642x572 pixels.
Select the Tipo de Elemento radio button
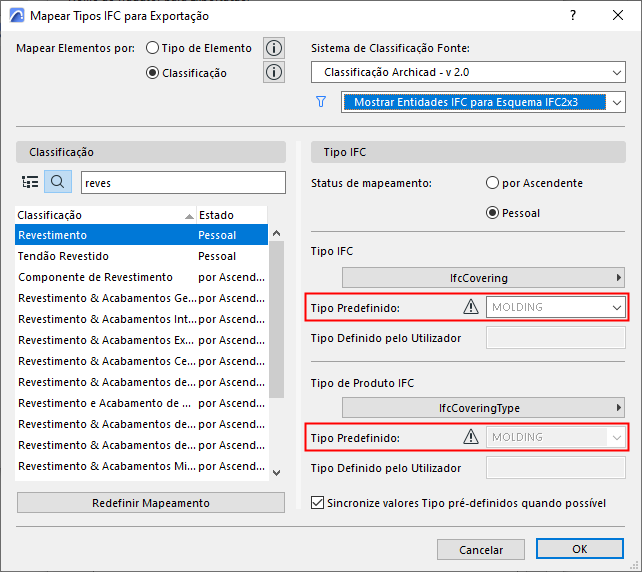pos(152,48)
